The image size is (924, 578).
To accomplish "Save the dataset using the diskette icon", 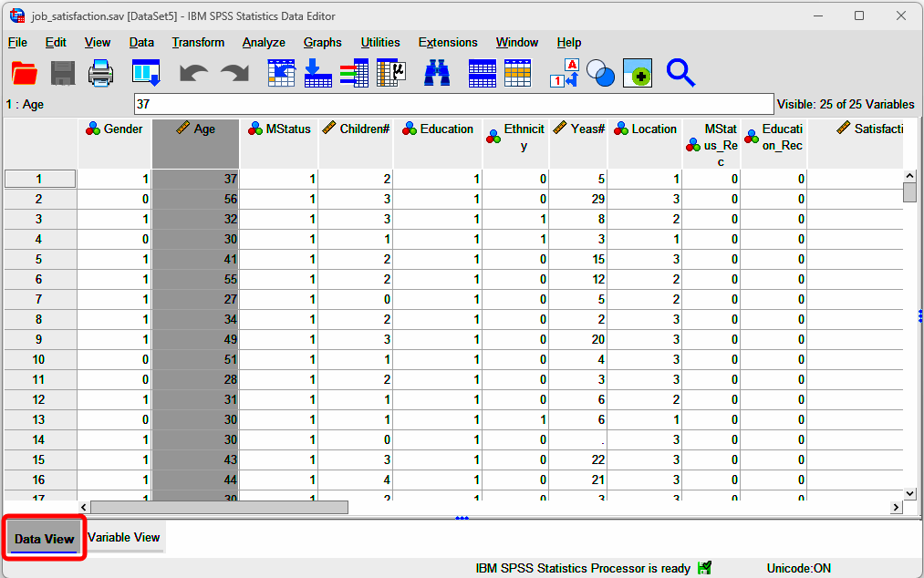I will coord(62,72).
